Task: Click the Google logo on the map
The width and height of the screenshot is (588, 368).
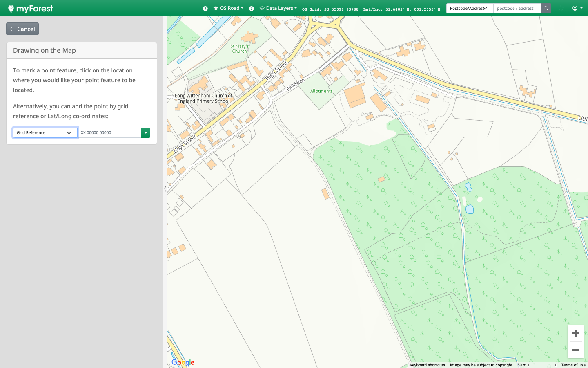Action: (x=183, y=362)
